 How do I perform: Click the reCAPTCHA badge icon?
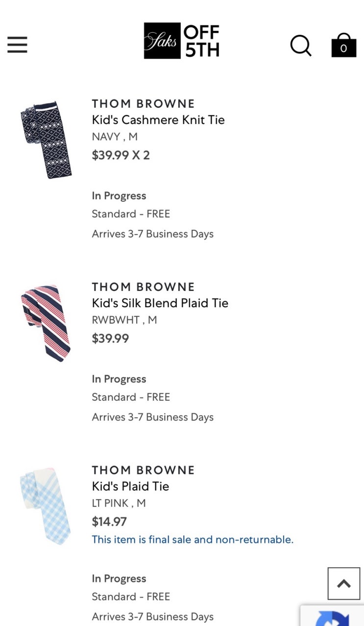[333, 617]
